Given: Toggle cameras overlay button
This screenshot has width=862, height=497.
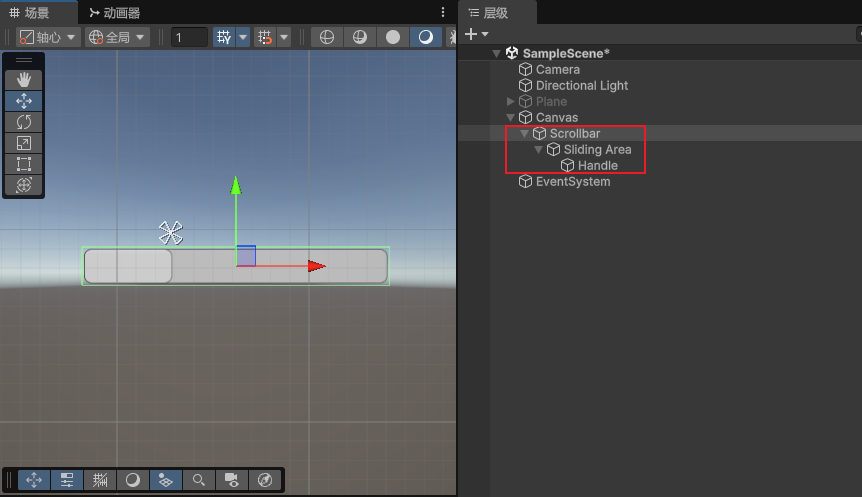Looking at the screenshot, I should coord(232,480).
